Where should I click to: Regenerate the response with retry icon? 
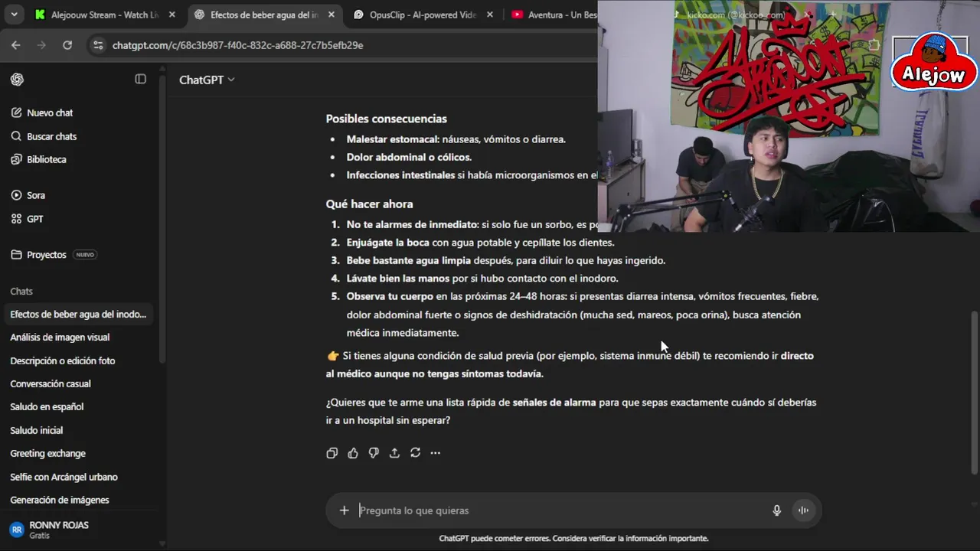point(415,453)
